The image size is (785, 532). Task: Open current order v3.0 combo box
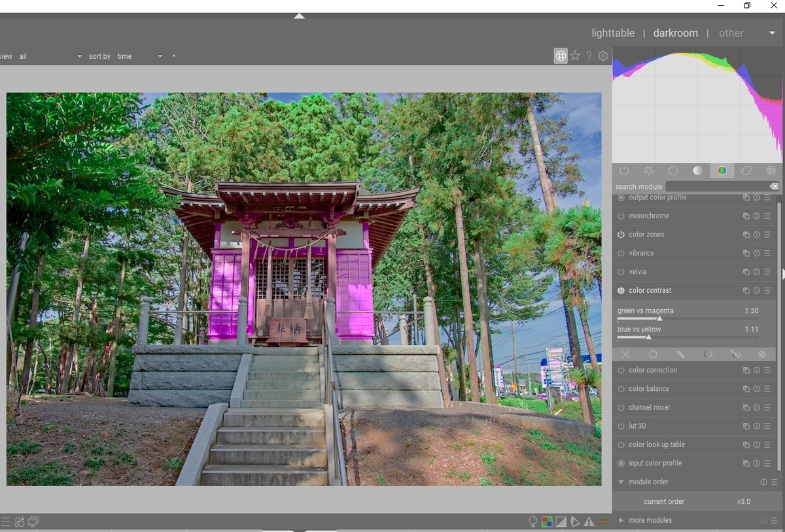[697, 502]
